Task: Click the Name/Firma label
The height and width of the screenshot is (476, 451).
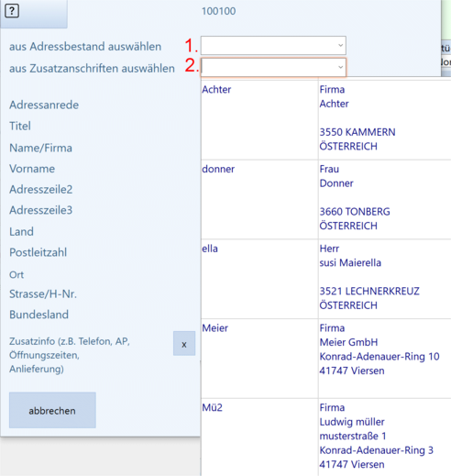Action: pos(40,148)
